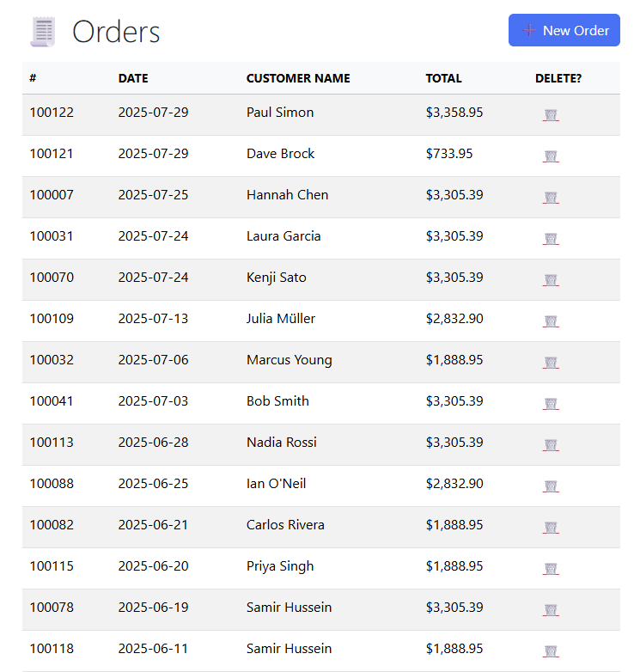Screen dimensions: 634x672
Task: Delete Ian O'Neil's order 100088
Action: [551, 486]
